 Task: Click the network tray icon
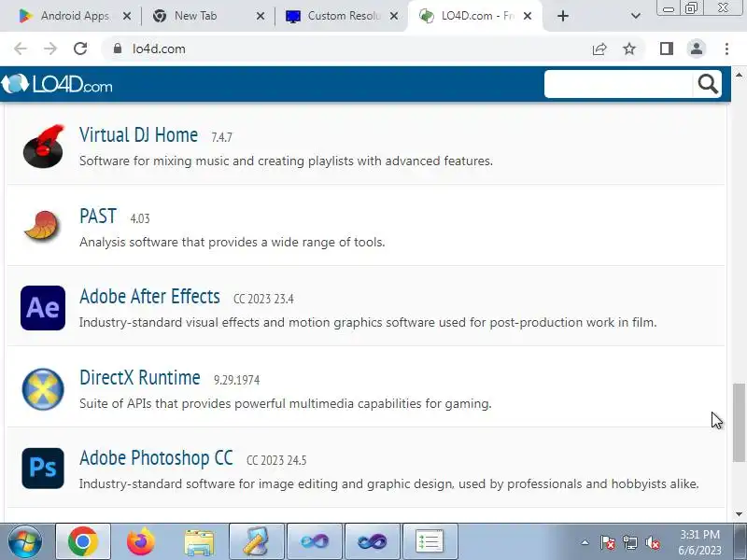click(x=629, y=542)
